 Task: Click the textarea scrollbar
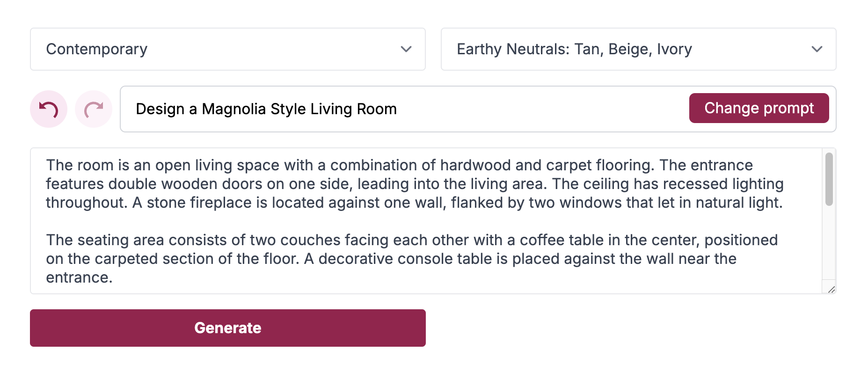(x=829, y=178)
